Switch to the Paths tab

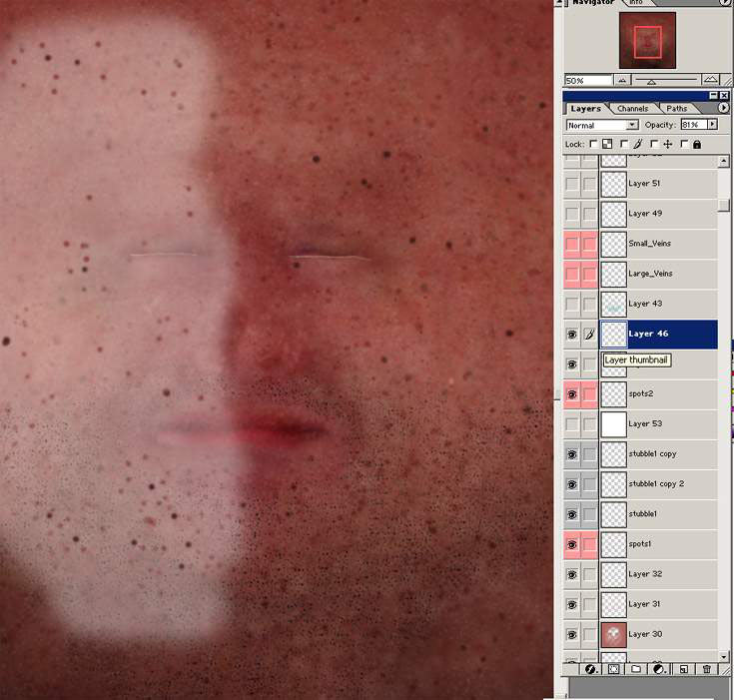[x=677, y=108]
